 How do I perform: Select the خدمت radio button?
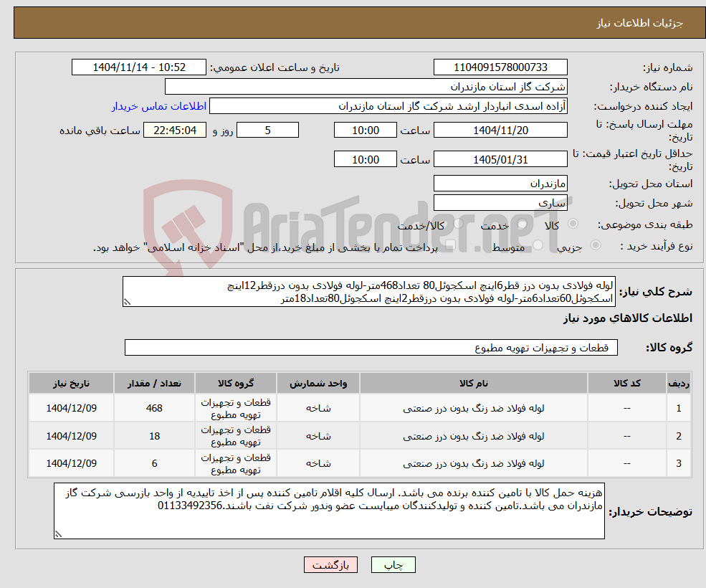(x=523, y=224)
